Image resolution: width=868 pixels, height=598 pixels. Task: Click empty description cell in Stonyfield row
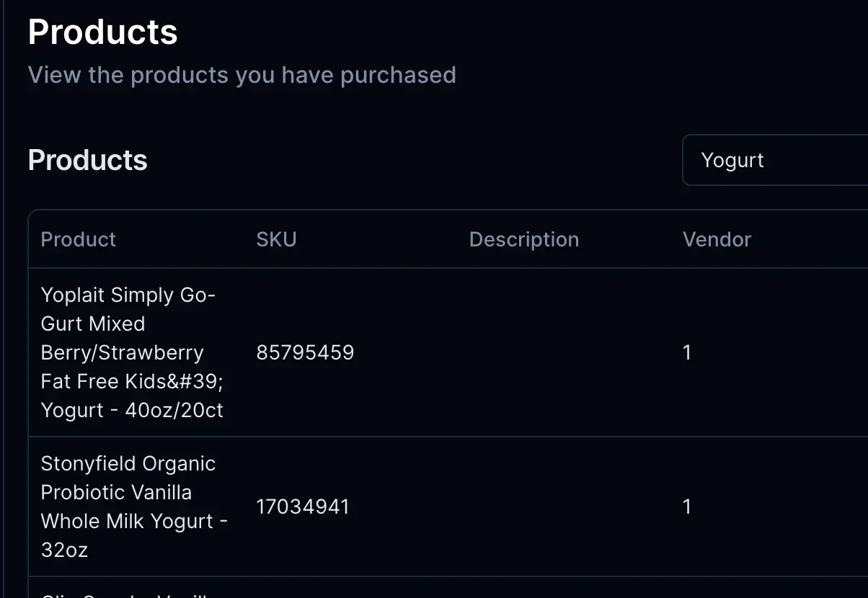click(564, 506)
